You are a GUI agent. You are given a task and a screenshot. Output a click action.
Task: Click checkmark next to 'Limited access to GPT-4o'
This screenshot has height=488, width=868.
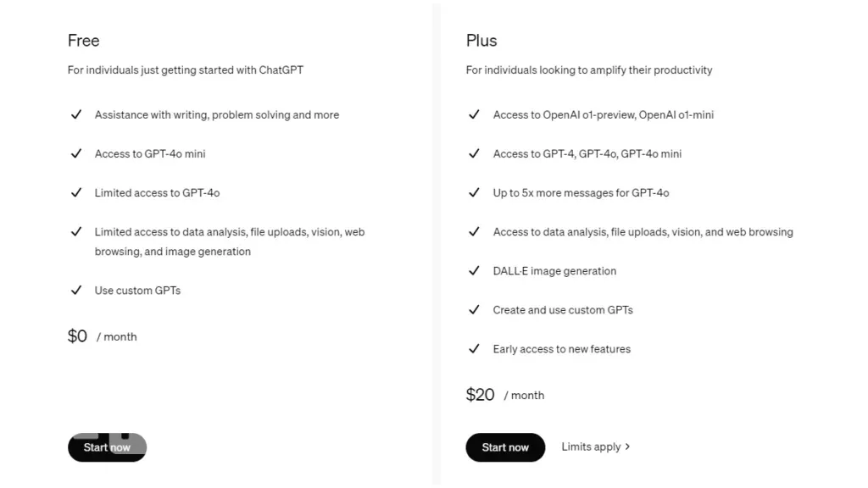pos(76,192)
